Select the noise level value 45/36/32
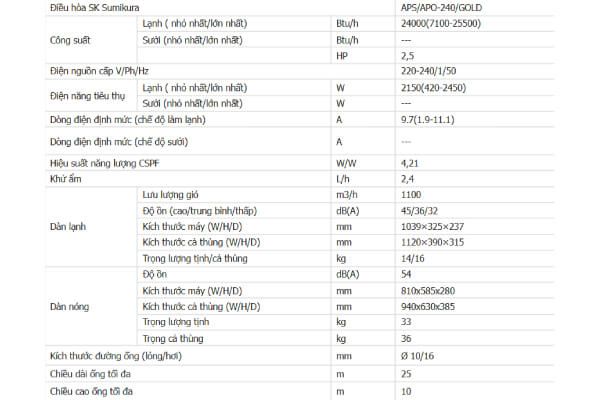The width and height of the screenshot is (600, 400). click(x=418, y=209)
